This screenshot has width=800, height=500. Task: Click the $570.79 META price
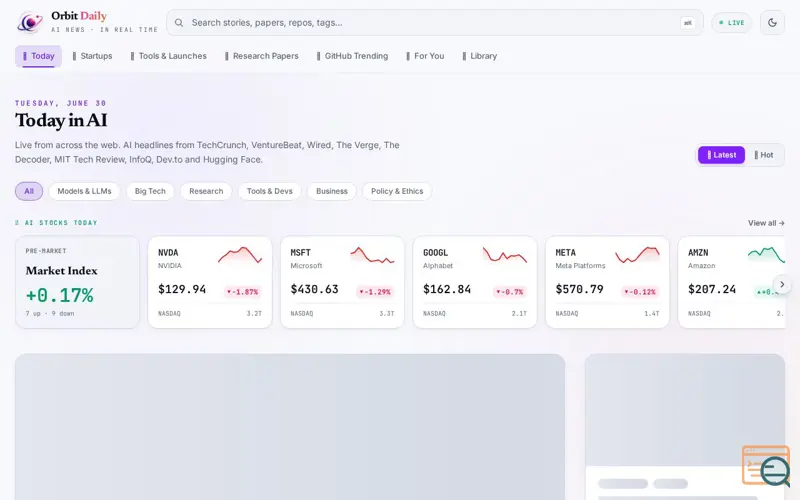click(x=580, y=289)
